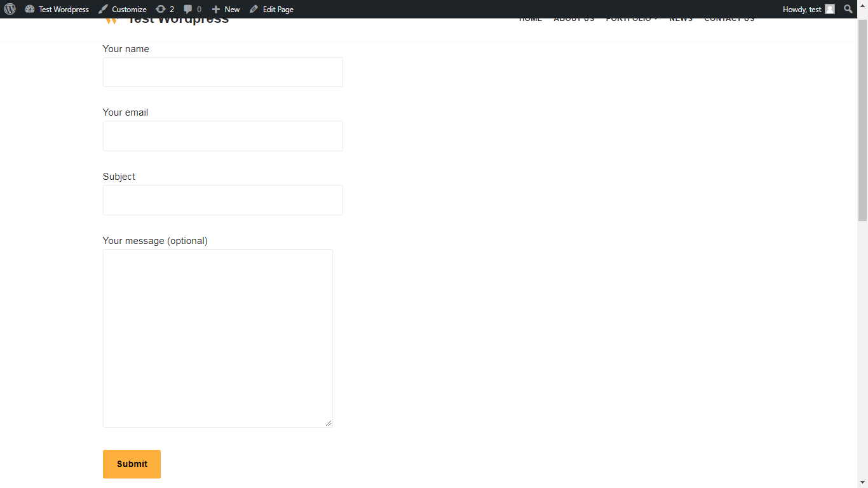Click the Your email label
868x488 pixels.
tap(125, 112)
